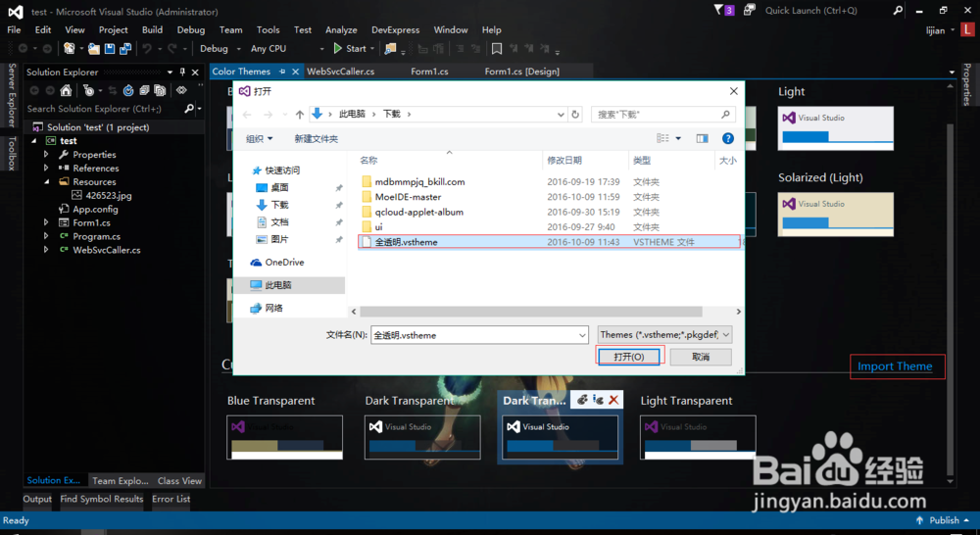
Task: Toggle the preview pane icon in dialog
Action: pos(702,139)
